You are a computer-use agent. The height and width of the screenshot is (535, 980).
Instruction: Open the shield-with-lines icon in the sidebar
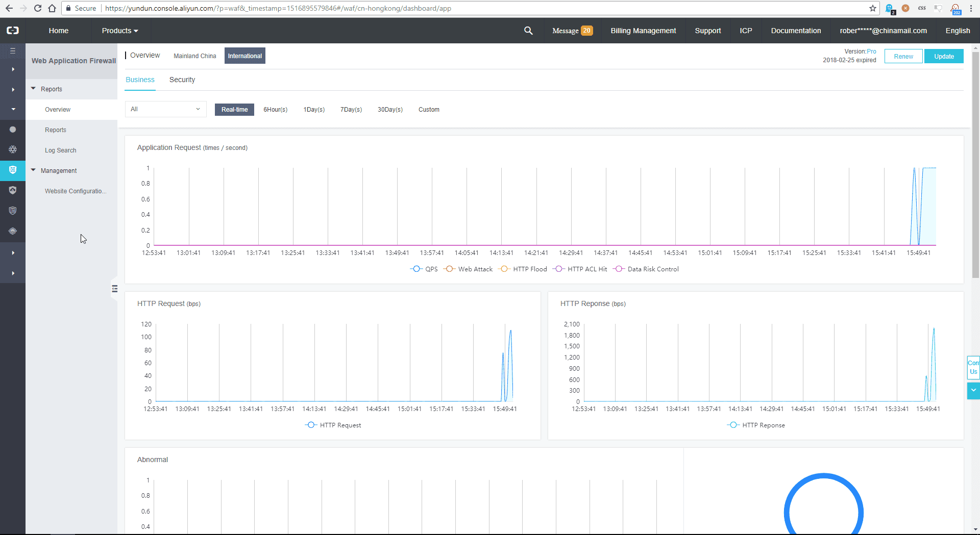click(x=13, y=211)
